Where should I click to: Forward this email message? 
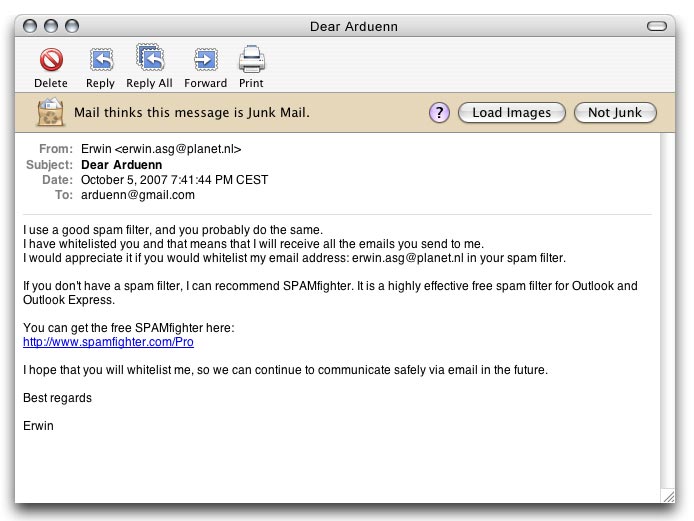(205, 59)
